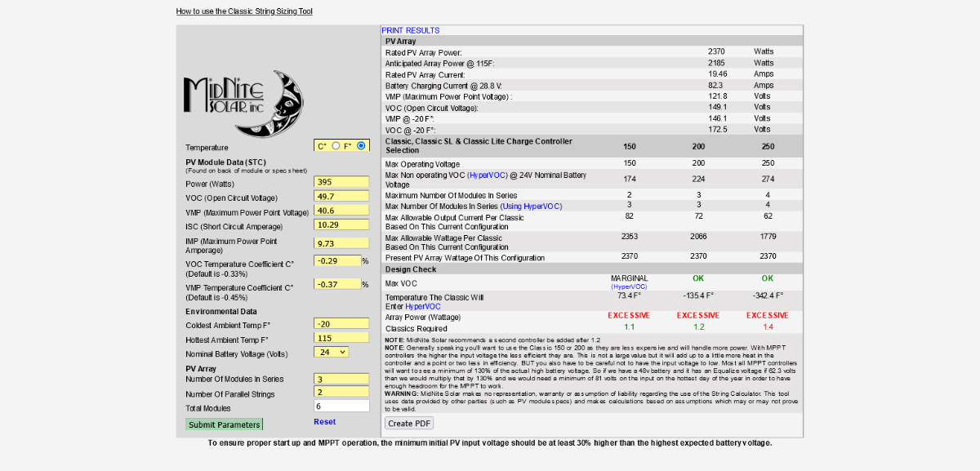The width and height of the screenshot is (980, 471).
Task: Click the IMP Maximum Power Point Amperage field
Action: pos(342,243)
